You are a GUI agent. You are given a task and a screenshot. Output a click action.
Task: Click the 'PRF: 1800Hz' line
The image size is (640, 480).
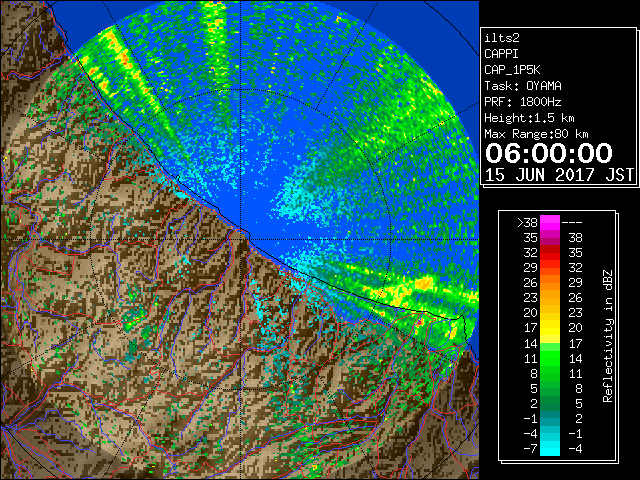point(523,102)
